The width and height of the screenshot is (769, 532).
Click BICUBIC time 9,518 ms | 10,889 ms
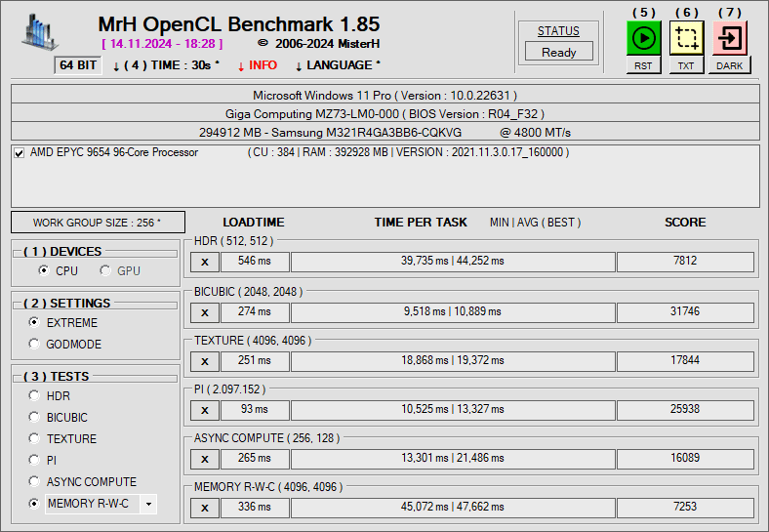pyautogui.click(x=453, y=312)
